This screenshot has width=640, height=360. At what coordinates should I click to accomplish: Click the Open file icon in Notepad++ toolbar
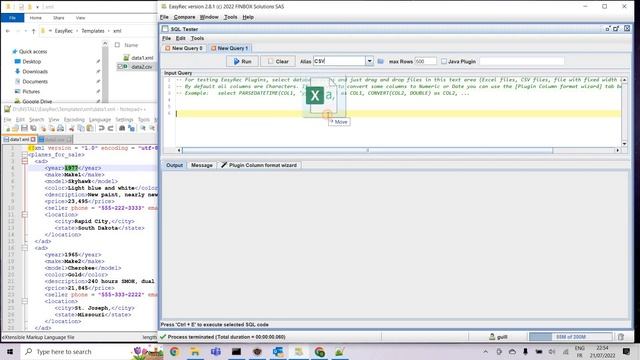coord(16,129)
